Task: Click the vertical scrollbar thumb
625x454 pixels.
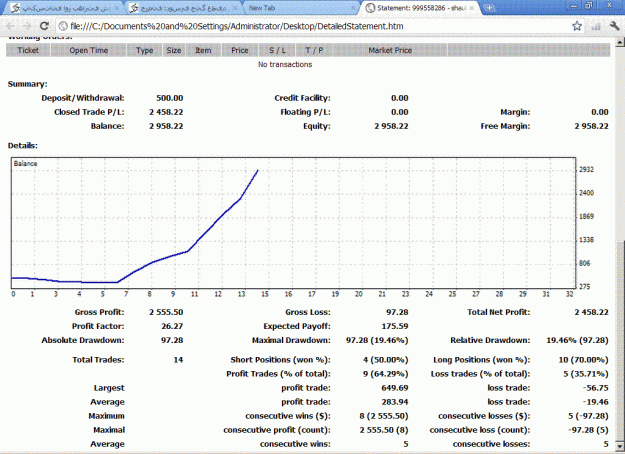Action: click(x=620, y=341)
